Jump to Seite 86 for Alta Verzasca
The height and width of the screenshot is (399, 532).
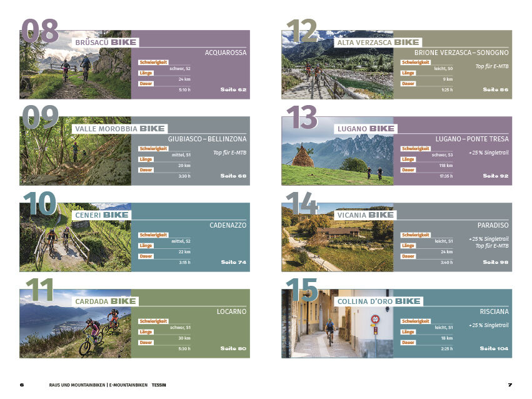(496, 89)
